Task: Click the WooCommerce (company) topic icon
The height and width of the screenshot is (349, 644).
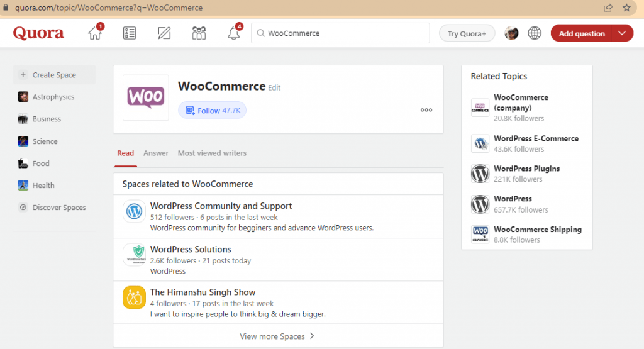Action: [x=480, y=108]
